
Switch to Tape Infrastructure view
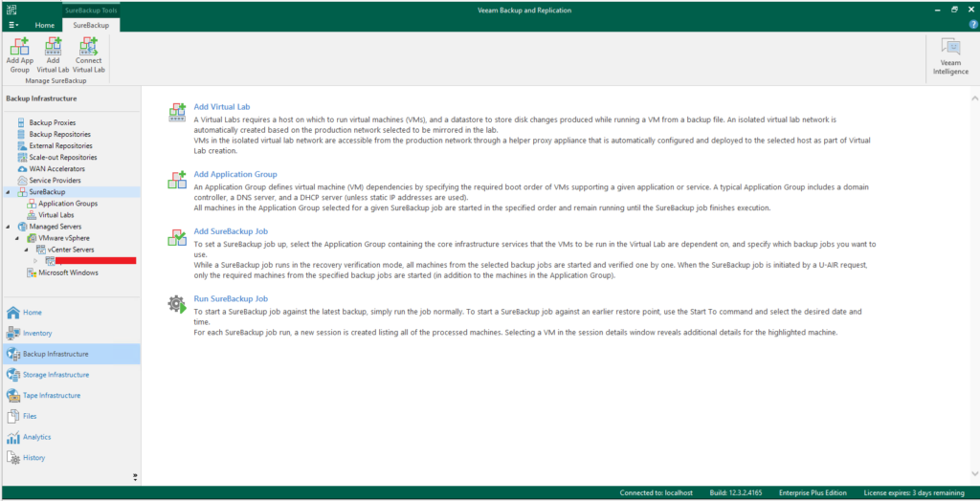coord(51,395)
